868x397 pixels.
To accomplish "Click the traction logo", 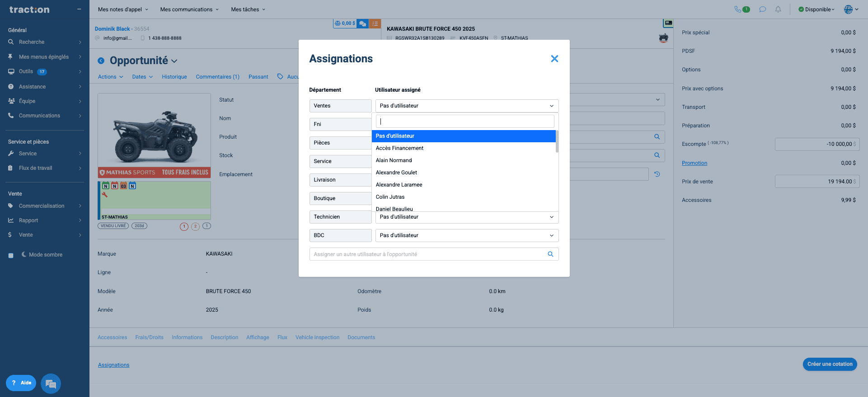I will [x=29, y=9].
